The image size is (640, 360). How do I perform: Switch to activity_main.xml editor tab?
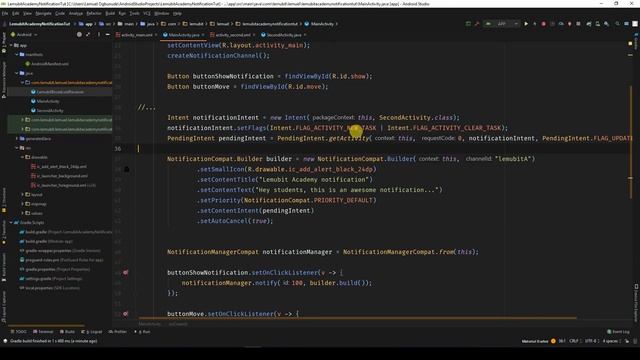tap(136, 35)
